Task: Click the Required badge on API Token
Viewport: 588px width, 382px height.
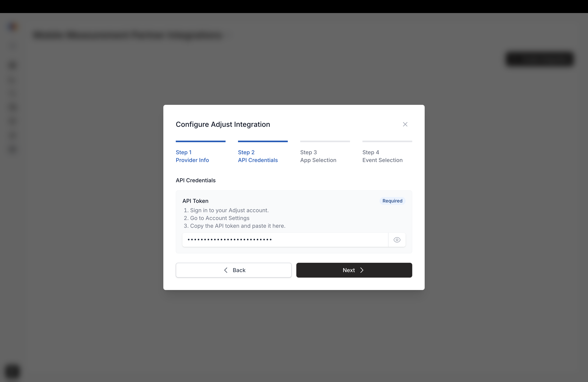Action: tap(392, 201)
